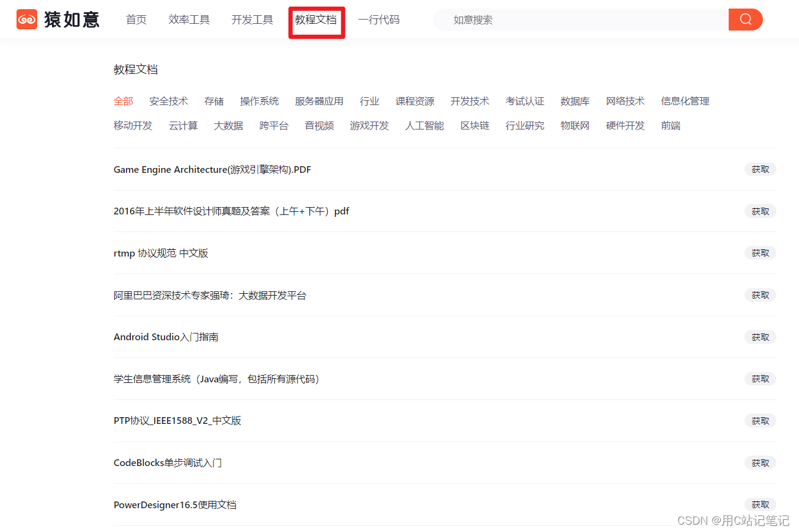The image size is (799, 532).
Task: Click 获取 for 学生信息管理系统
Action: point(760,379)
